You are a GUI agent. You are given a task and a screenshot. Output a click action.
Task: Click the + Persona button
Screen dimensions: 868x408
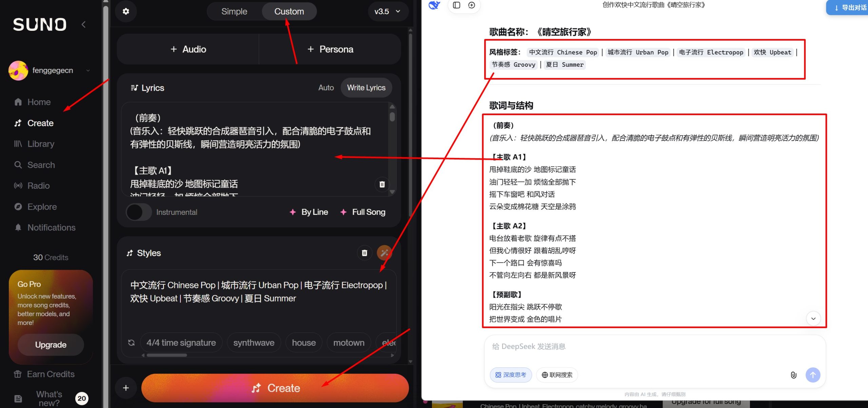pos(330,49)
